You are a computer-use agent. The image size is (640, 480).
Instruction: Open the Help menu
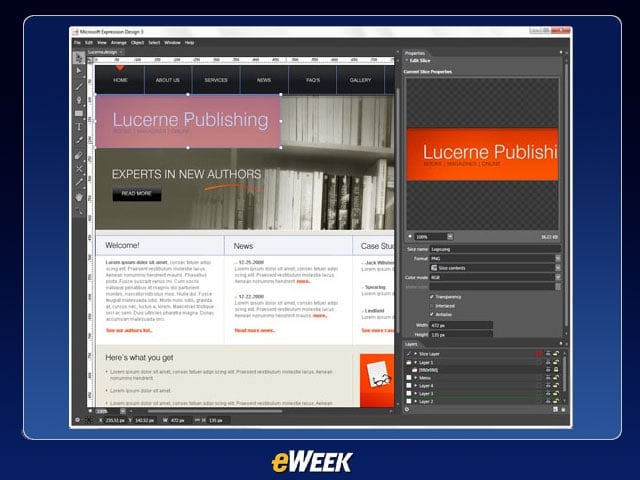(189, 42)
